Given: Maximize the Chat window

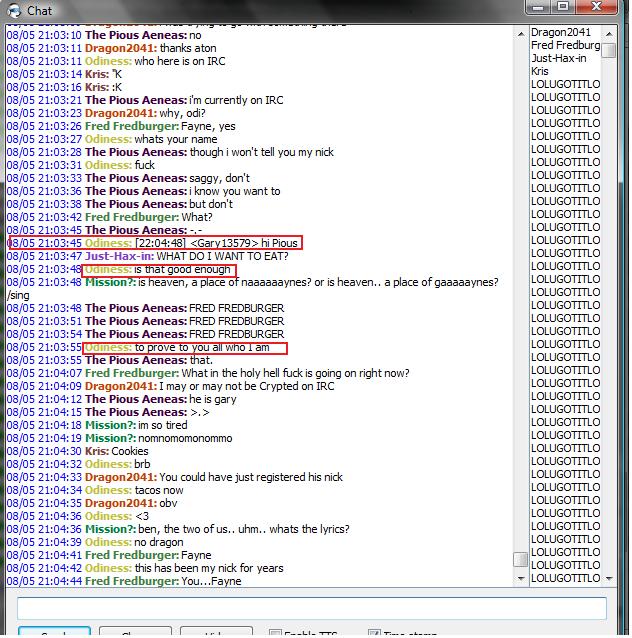Looking at the screenshot, I should click(x=563, y=7).
